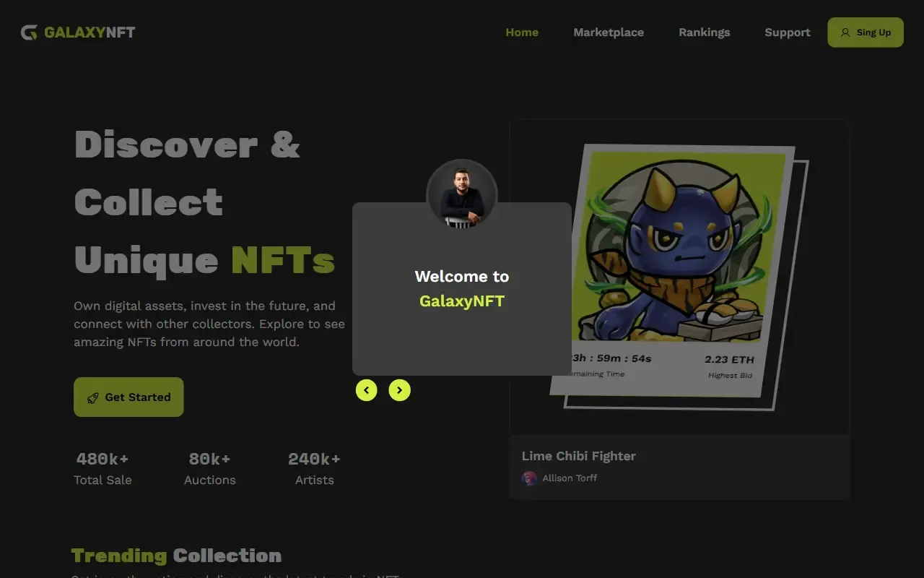Open the Lime Chibi Fighter NFT artwork

point(679,277)
